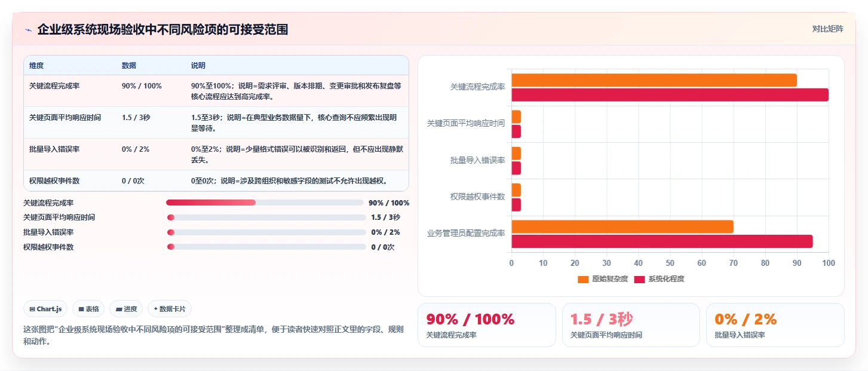
Task: Click the 对比矩阵 label at top right
Action: [x=828, y=29]
